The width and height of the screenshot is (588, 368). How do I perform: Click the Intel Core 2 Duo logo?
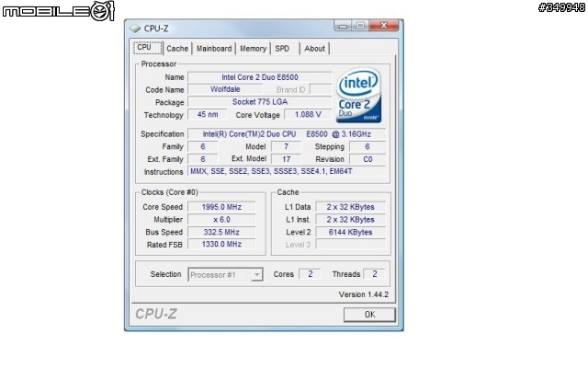[358, 95]
